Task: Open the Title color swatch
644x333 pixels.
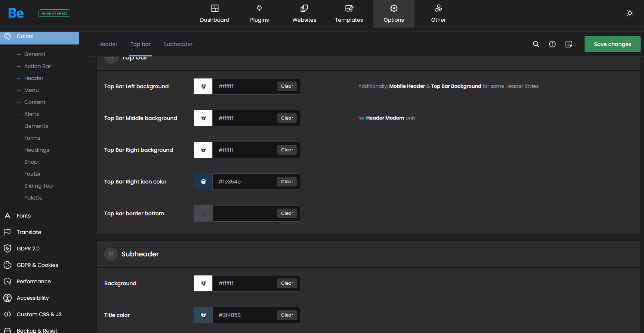Action: 203,315
